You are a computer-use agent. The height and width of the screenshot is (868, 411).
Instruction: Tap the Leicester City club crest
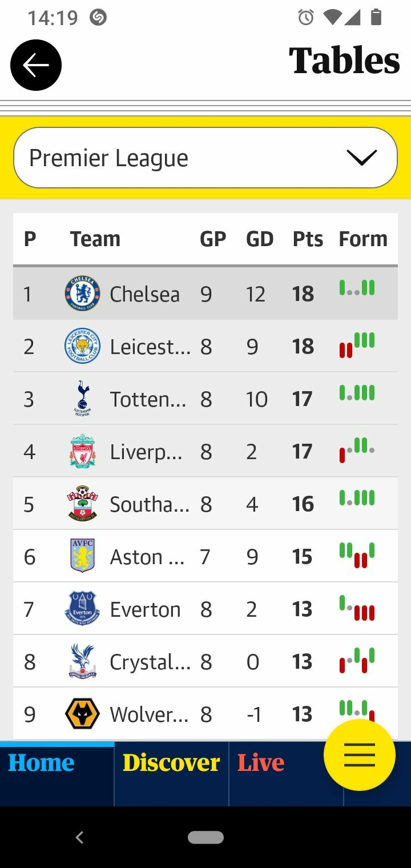pyautogui.click(x=82, y=346)
